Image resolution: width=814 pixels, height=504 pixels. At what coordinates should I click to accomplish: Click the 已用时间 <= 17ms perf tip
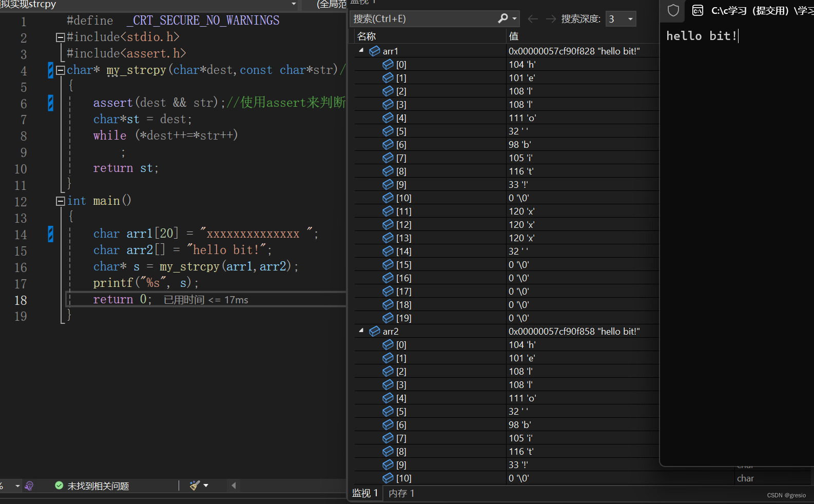click(x=206, y=300)
